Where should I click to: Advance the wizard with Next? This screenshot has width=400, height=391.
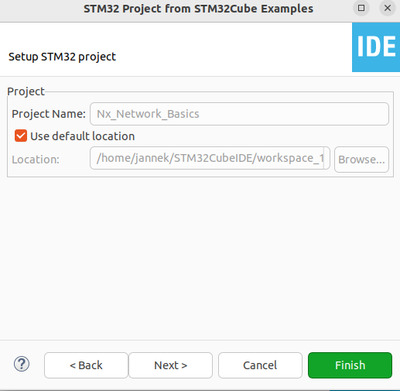click(171, 365)
